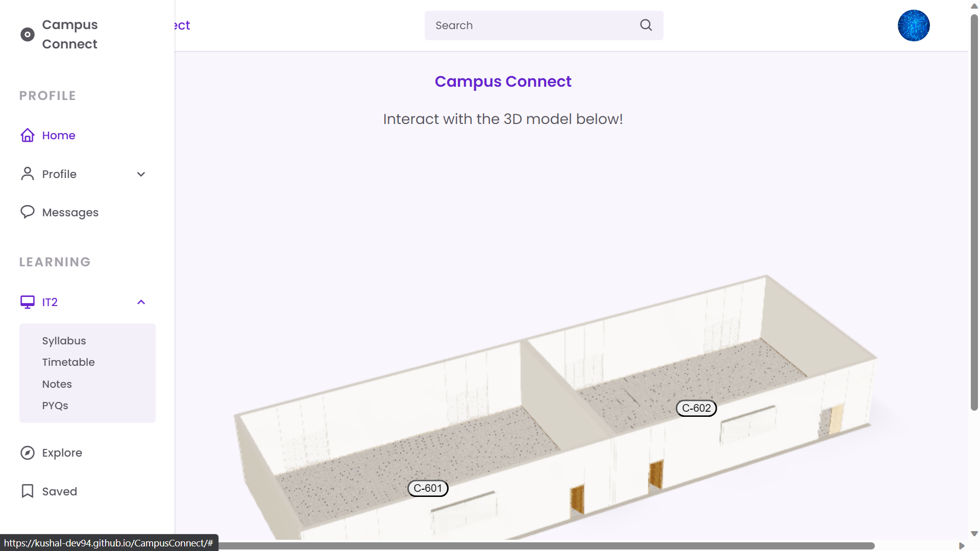Expand the Profile dropdown chevron
The height and width of the screenshot is (551, 980).
pyautogui.click(x=141, y=174)
